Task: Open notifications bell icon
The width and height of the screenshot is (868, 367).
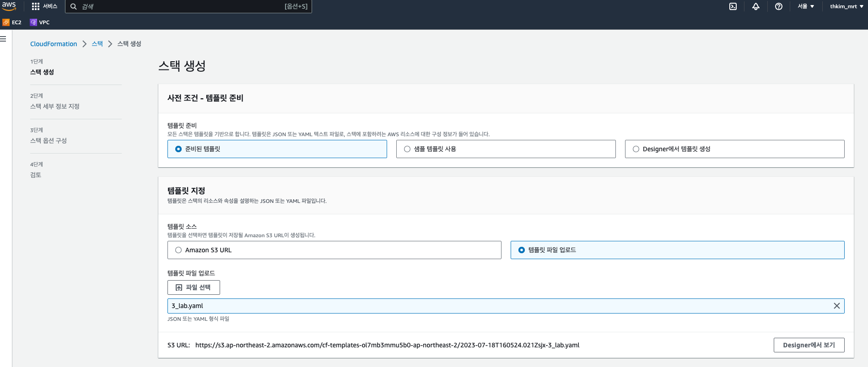Action: [x=756, y=6]
